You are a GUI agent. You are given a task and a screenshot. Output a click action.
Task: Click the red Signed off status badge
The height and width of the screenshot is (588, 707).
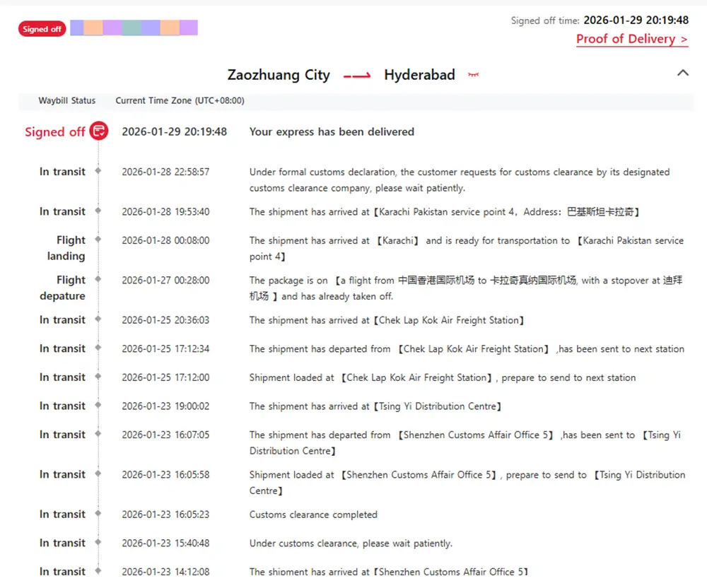tap(42, 29)
